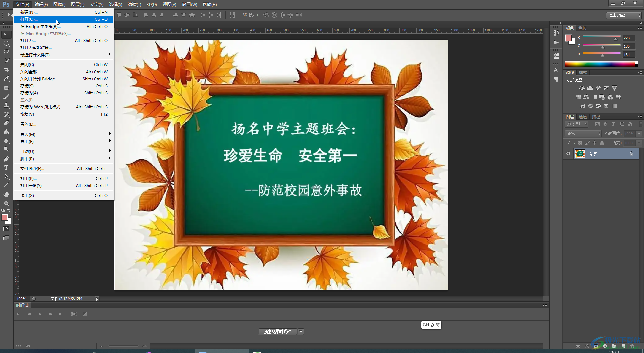Select the Brush tool
The image size is (644, 353).
point(6,97)
